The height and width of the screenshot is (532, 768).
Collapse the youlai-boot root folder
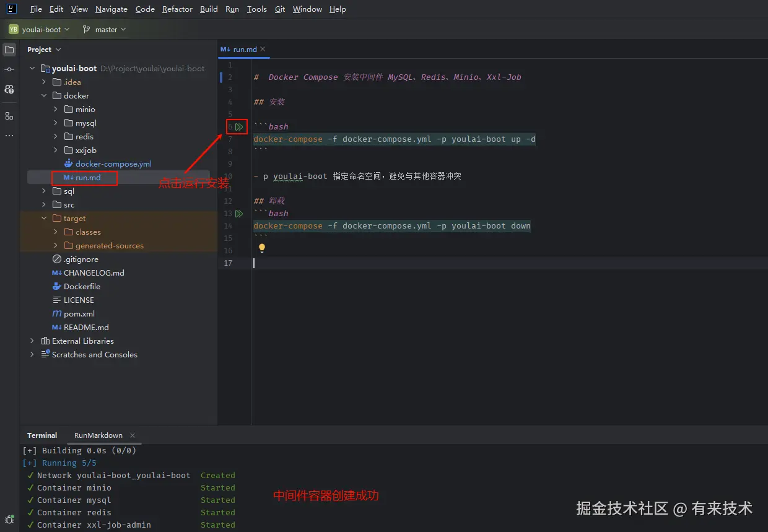(32, 68)
